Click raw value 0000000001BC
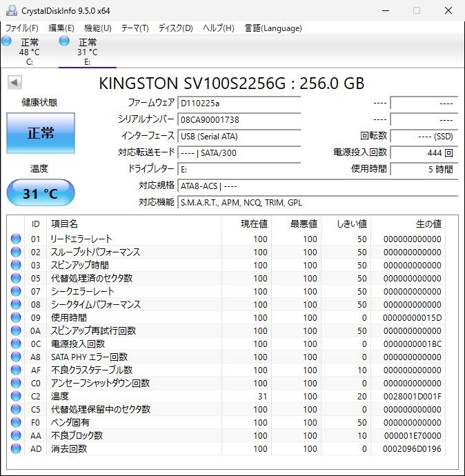The height and width of the screenshot is (476, 465). click(412, 344)
